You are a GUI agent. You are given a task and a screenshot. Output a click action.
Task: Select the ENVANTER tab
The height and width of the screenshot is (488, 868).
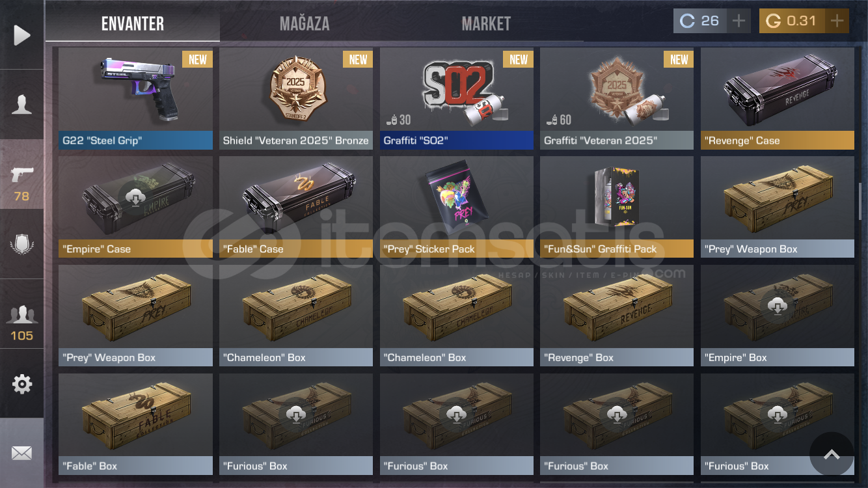[133, 24]
